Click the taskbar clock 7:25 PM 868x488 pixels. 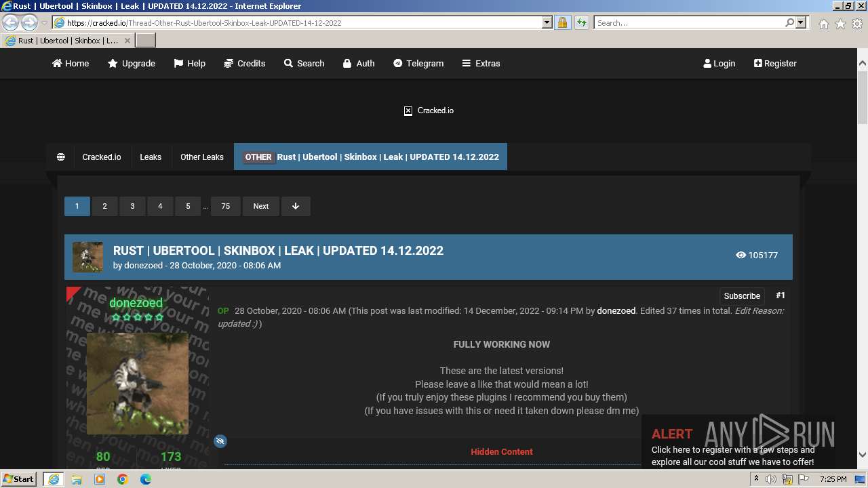pyautogui.click(x=833, y=479)
